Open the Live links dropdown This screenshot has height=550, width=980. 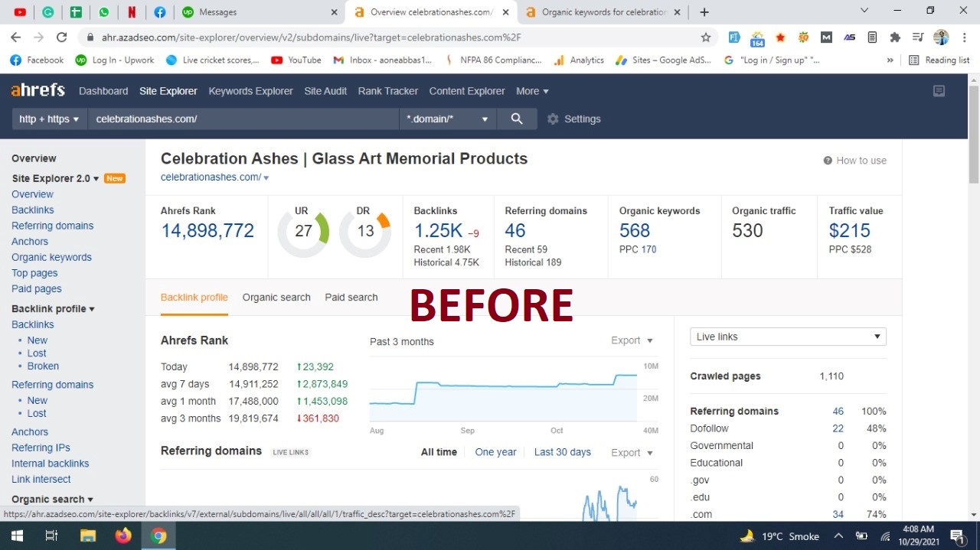click(x=788, y=336)
